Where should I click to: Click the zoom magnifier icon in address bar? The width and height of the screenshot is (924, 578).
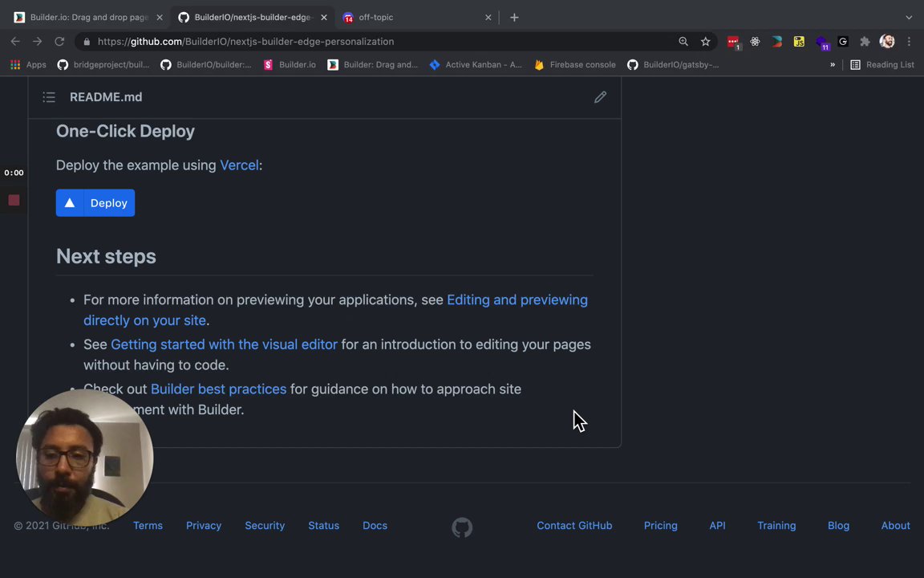[683, 41]
